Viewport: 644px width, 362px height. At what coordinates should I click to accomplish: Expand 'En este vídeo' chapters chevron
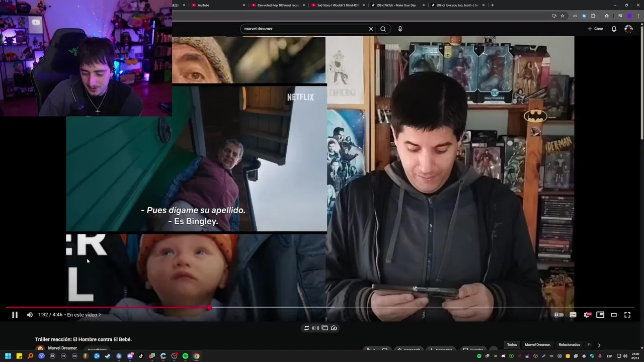tap(100, 315)
